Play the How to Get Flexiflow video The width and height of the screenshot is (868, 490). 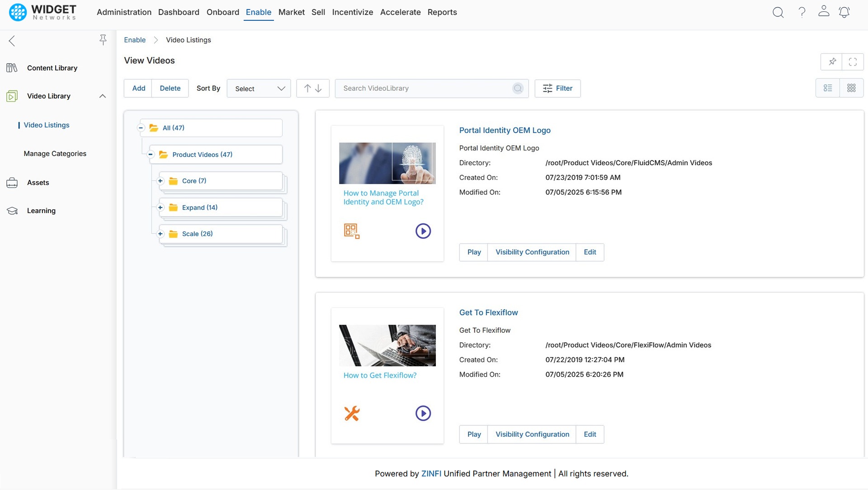[x=423, y=413]
